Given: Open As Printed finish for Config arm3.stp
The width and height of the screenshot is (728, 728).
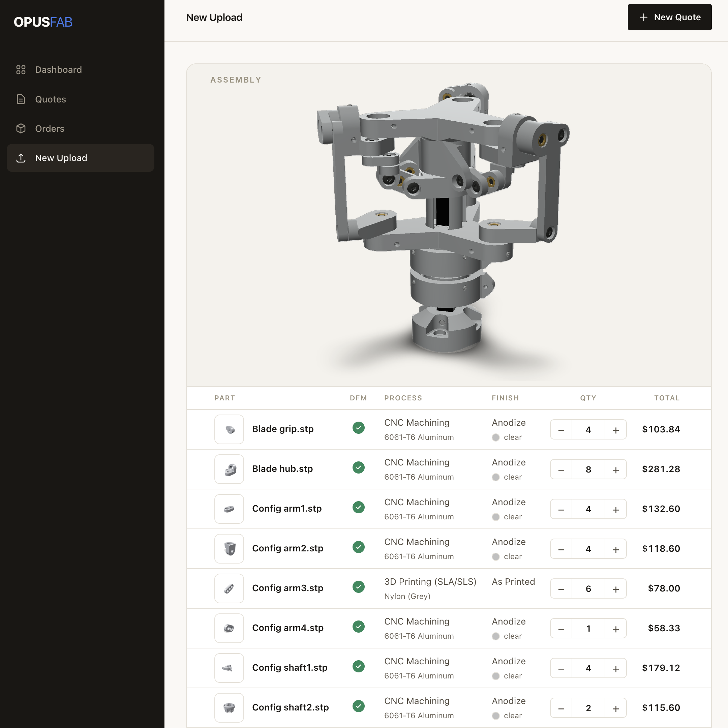Looking at the screenshot, I should 513,582.
